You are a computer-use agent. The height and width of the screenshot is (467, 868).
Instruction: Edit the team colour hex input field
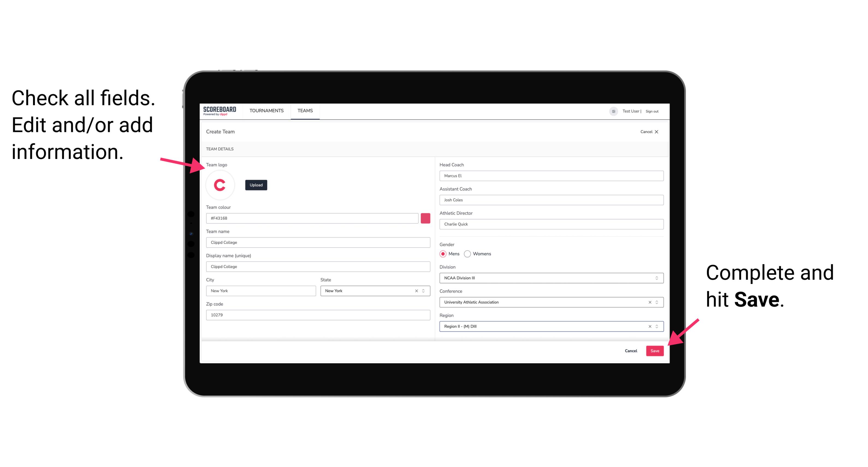[x=312, y=218]
